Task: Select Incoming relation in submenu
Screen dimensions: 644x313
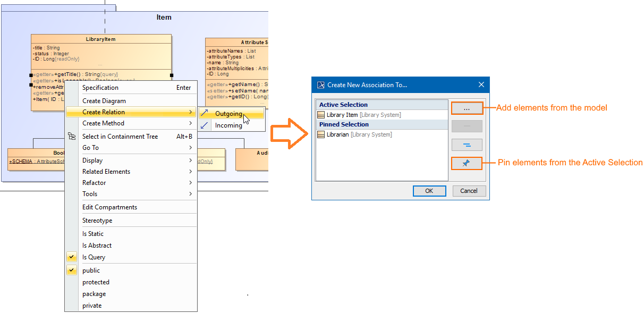Action: click(232, 125)
